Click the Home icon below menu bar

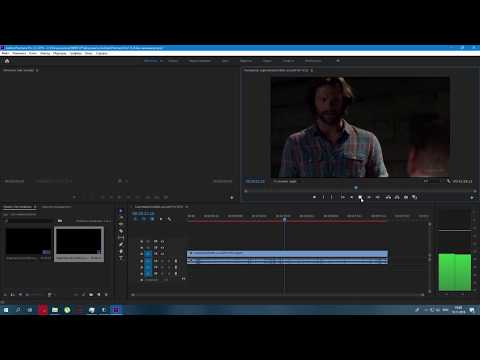[x=7, y=61]
